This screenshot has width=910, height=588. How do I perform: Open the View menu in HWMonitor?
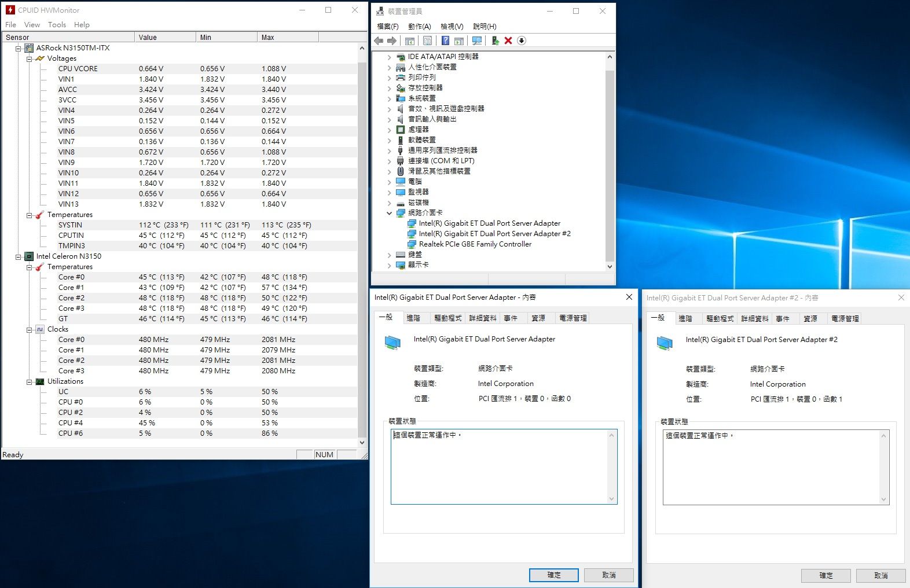pyautogui.click(x=32, y=25)
